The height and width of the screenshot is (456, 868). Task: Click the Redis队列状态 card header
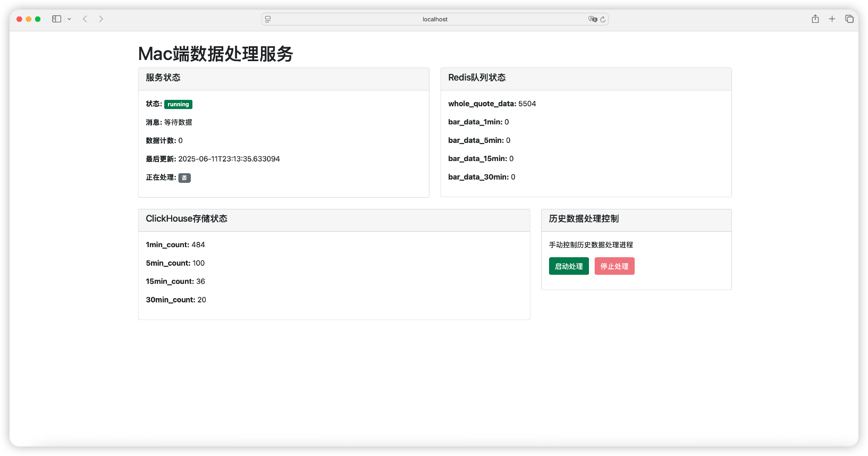[586, 79]
